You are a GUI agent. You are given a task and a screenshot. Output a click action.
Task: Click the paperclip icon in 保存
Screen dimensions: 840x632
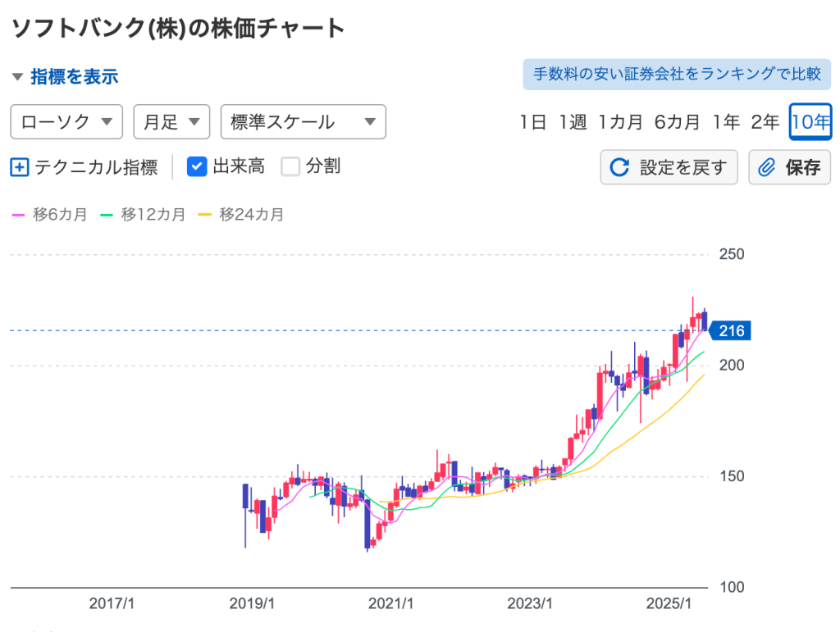pyautogui.click(x=766, y=167)
